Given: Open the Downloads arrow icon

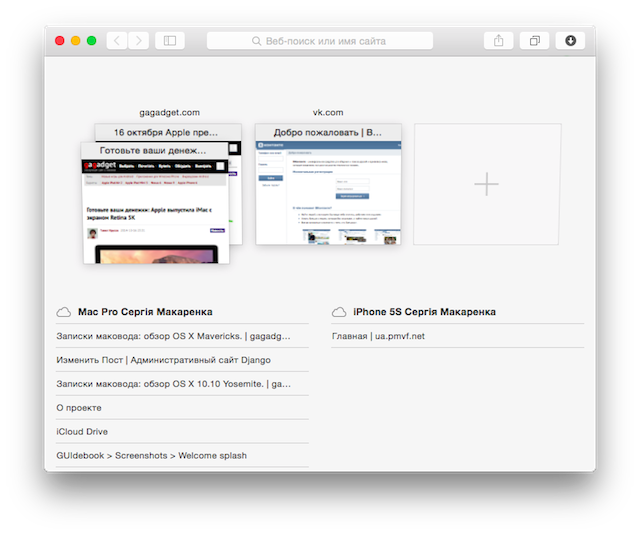Looking at the screenshot, I should click(x=570, y=41).
